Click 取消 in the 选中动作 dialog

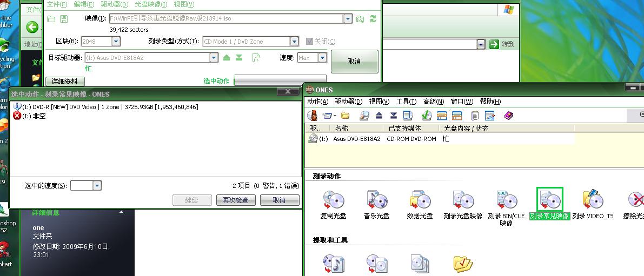click(280, 200)
